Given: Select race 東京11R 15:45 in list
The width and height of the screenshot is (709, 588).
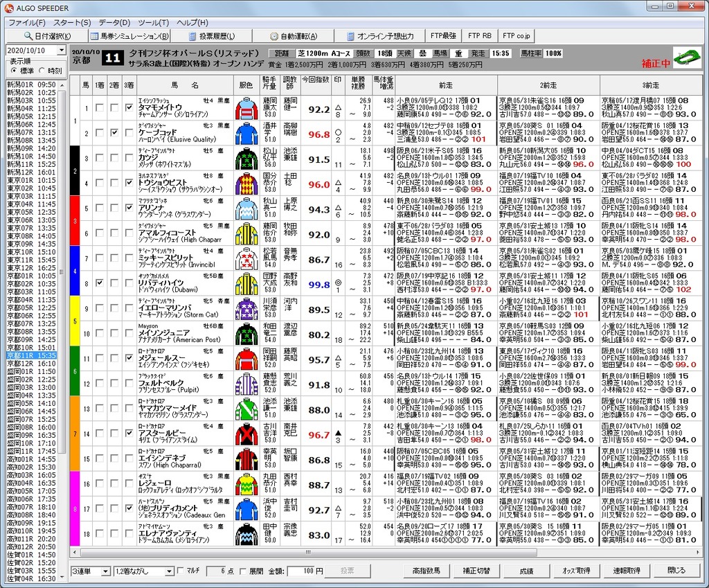Looking at the screenshot, I should [31, 260].
